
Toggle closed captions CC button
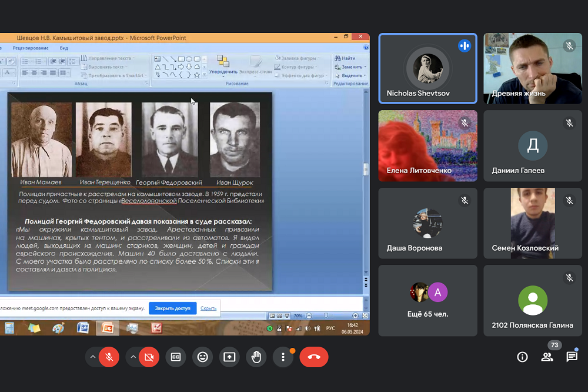[176, 357]
